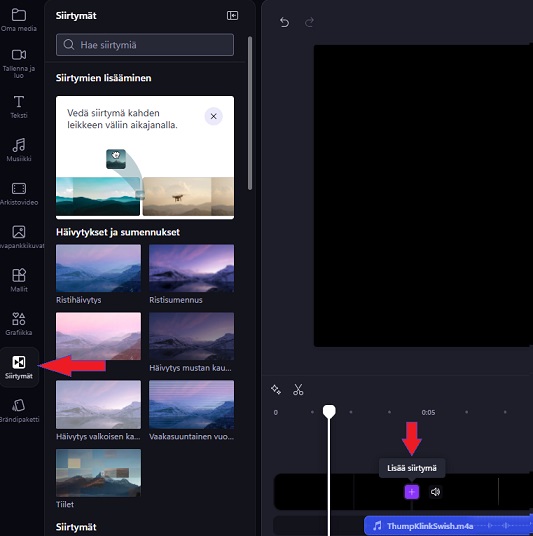Click the timeline playhead handle
Image resolution: width=533 pixels, height=536 pixels.
point(329,411)
